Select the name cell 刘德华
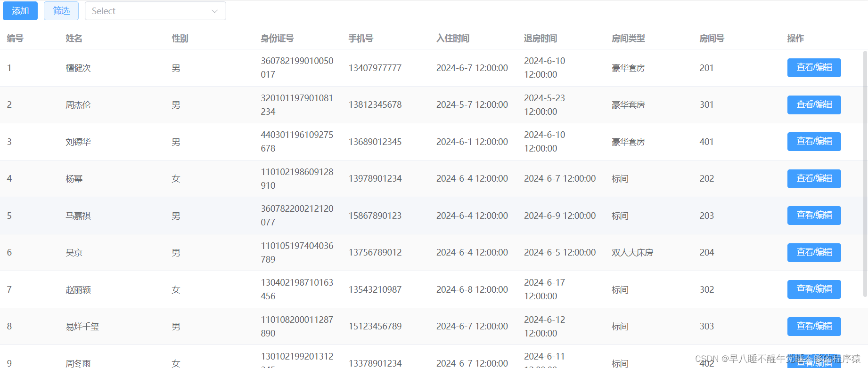 (x=78, y=142)
